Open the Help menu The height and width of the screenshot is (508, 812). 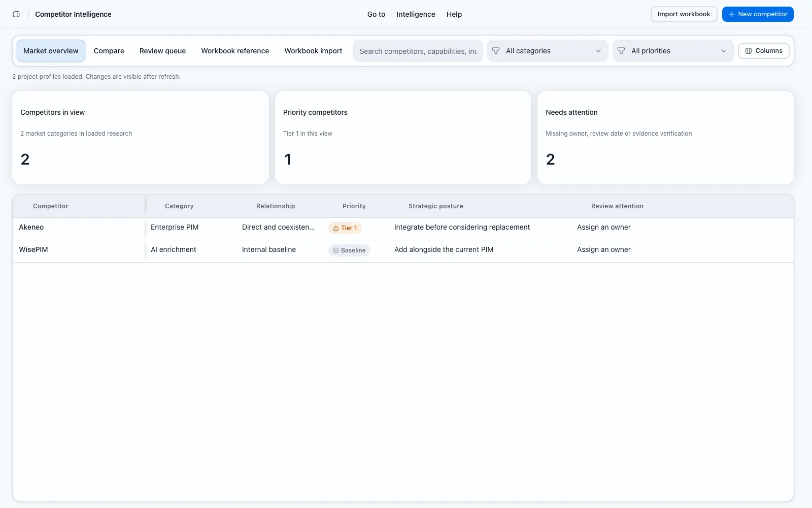[x=454, y=14]
